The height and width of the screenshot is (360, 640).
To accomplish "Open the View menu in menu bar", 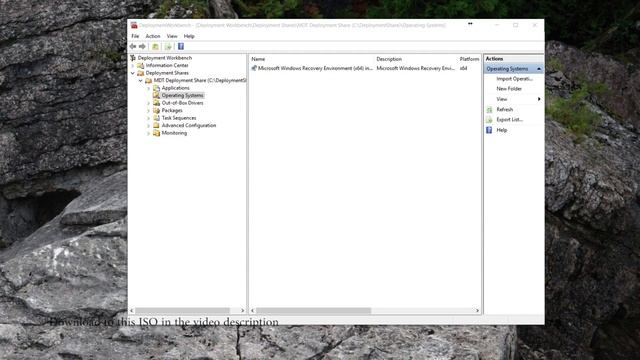I will 172,36.
